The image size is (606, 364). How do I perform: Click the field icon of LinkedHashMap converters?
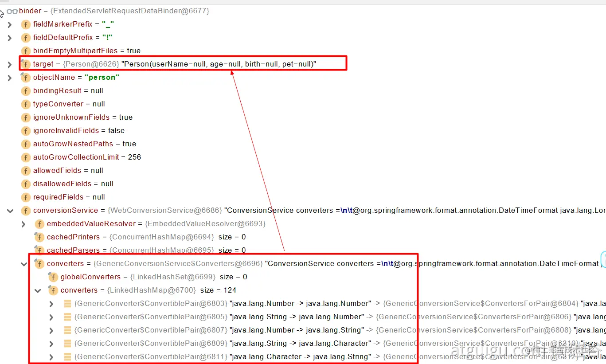coord(53,290)
